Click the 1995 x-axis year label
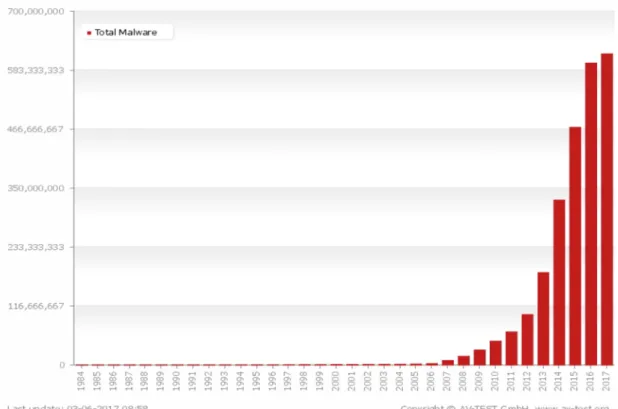This screenshot has height=409, width=618. click(257, 381)
